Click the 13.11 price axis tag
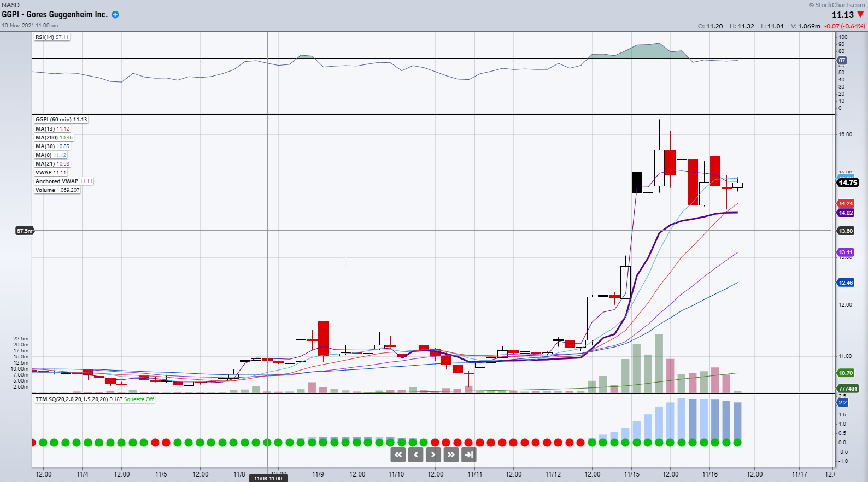The height and width of the screenshot is (482, 868). pos(846,252)
